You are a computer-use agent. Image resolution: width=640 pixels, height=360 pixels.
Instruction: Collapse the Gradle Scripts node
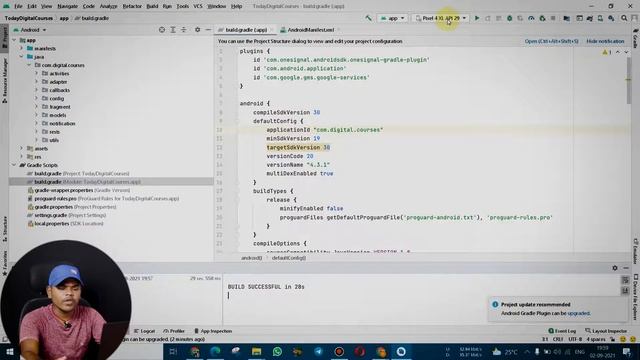[x=15, y=165]
